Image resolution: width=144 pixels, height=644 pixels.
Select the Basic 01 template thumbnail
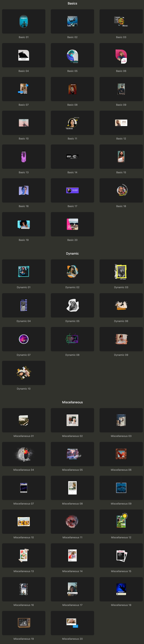(x=24, y=22)
